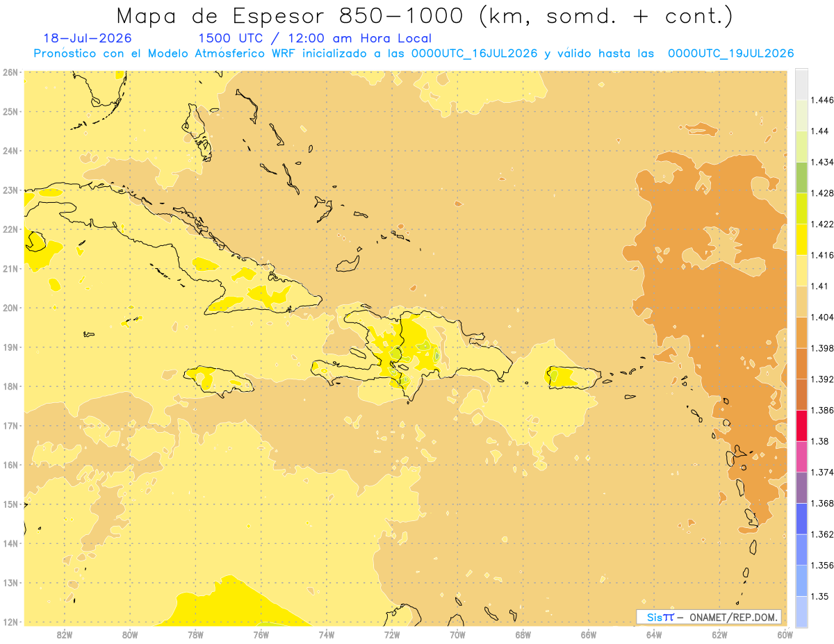Click the latitude label '26N'

10,72
